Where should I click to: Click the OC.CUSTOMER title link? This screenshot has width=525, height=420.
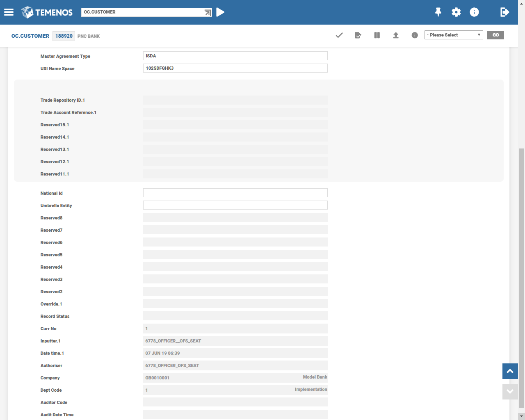tap(30, 36)
